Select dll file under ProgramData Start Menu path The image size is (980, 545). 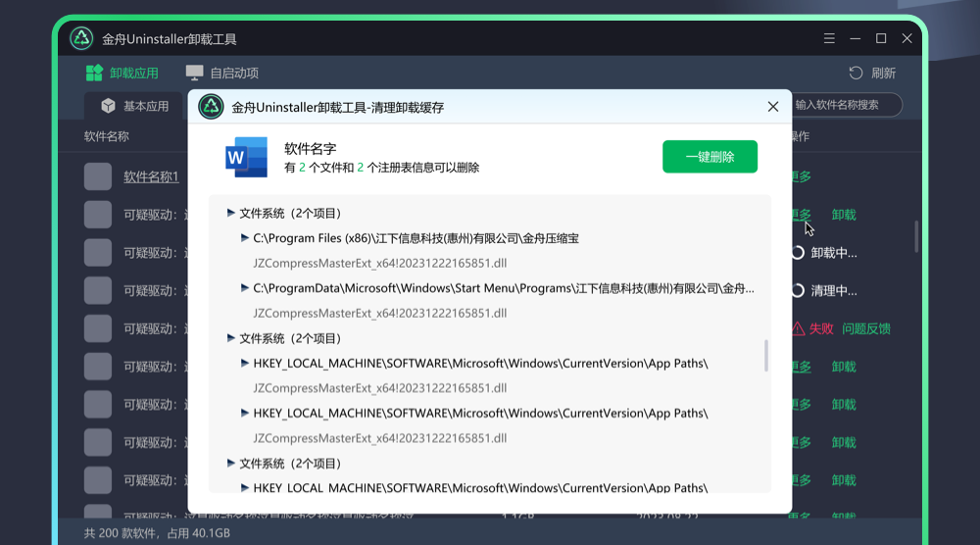point(380,313)
